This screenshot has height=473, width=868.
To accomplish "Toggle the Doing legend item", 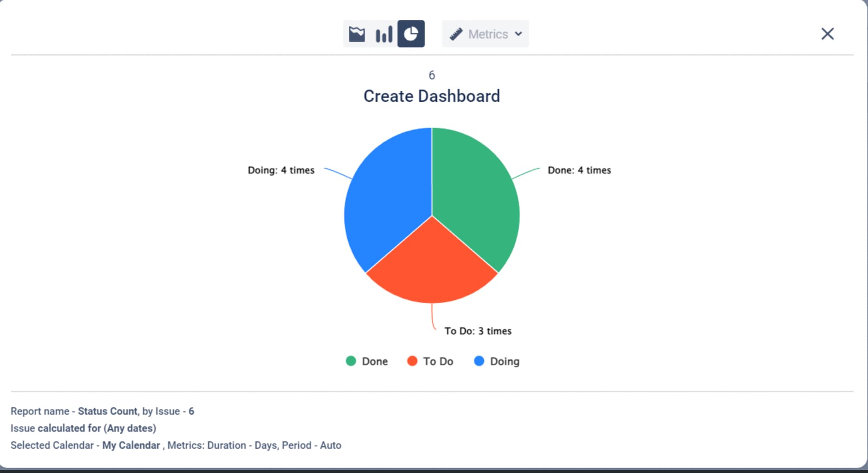I will (497, 361).
